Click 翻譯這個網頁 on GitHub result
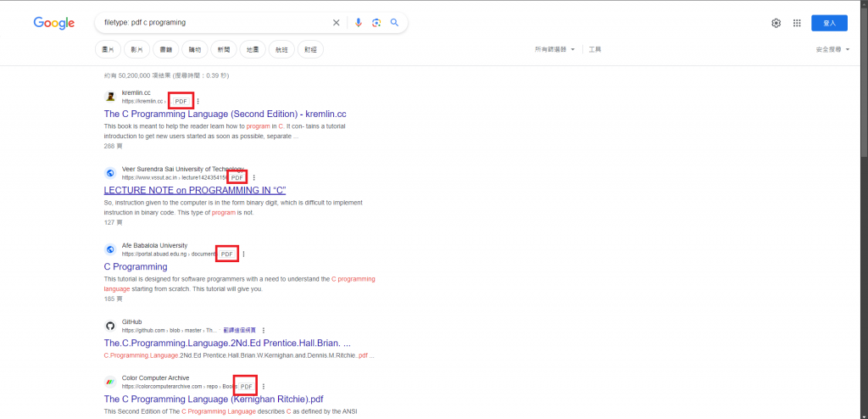This screenshot has height=419, width=868. pos(241,330)
